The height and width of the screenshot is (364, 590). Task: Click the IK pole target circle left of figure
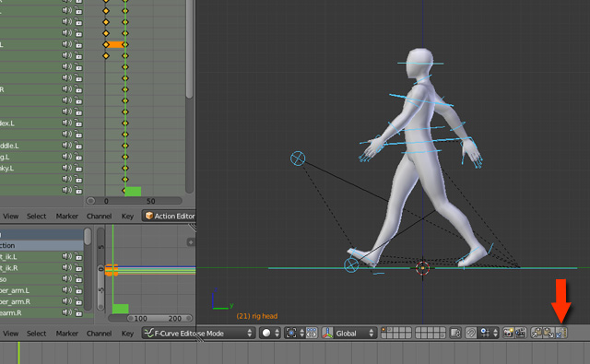click(298, 159)
